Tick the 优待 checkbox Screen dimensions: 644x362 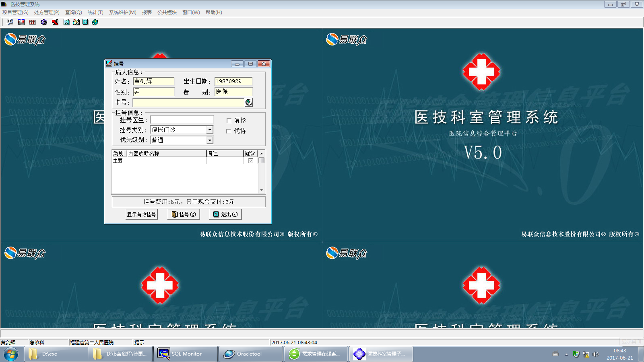(x=229, y=131)
